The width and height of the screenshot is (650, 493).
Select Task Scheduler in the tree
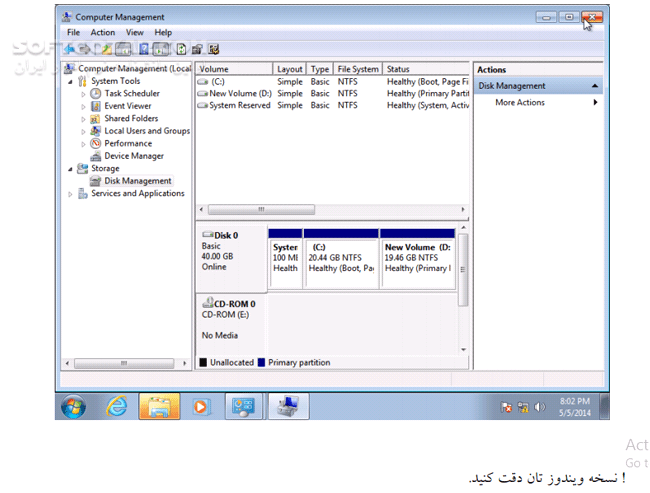[131, 93]
